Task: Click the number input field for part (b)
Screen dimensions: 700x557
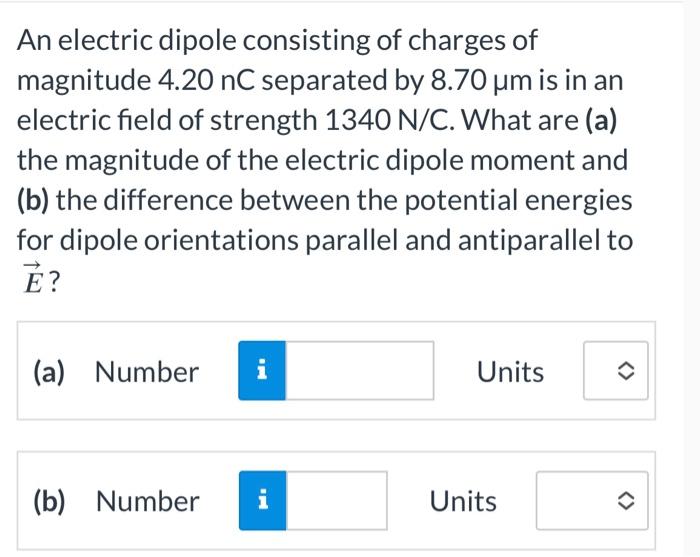Action: 337,500
